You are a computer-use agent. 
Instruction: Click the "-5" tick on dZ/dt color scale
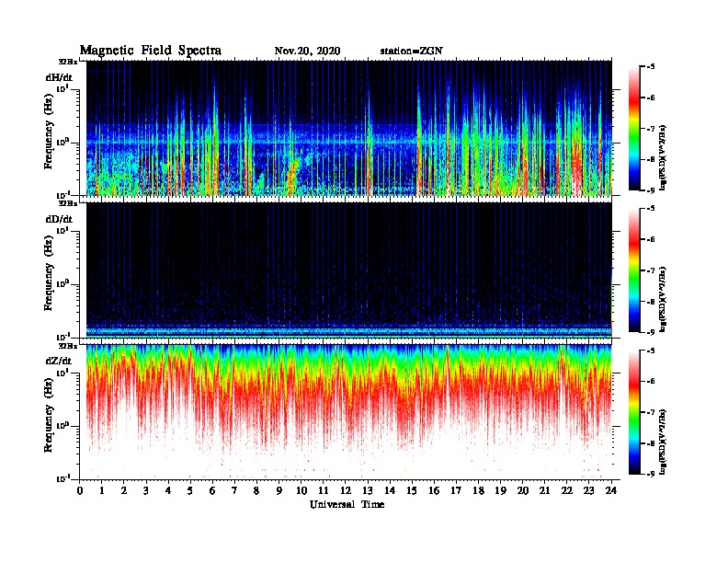(x=651, y=350)
